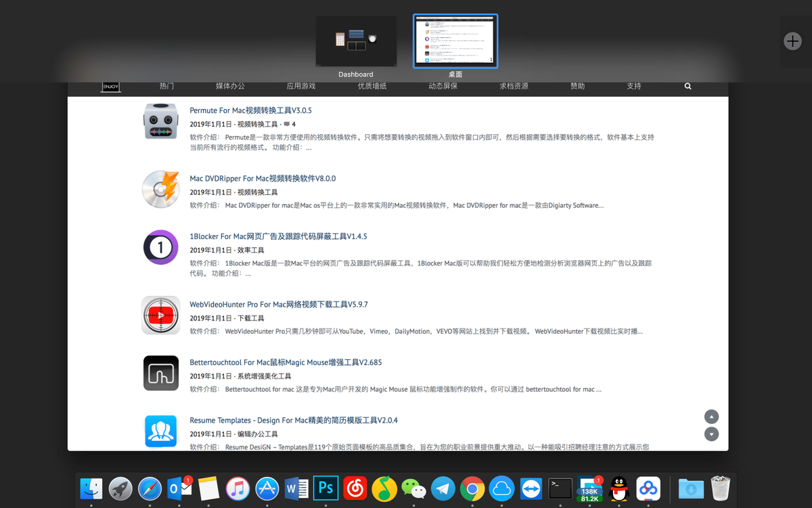The image size is (812, 508).
Task: Open WeChat green chat bubbles icon
Action: pos(413,488)
